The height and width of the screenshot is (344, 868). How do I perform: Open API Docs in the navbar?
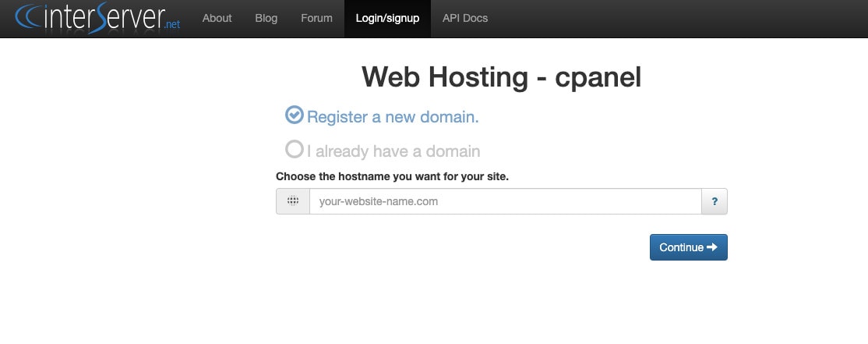pos(465,18)
